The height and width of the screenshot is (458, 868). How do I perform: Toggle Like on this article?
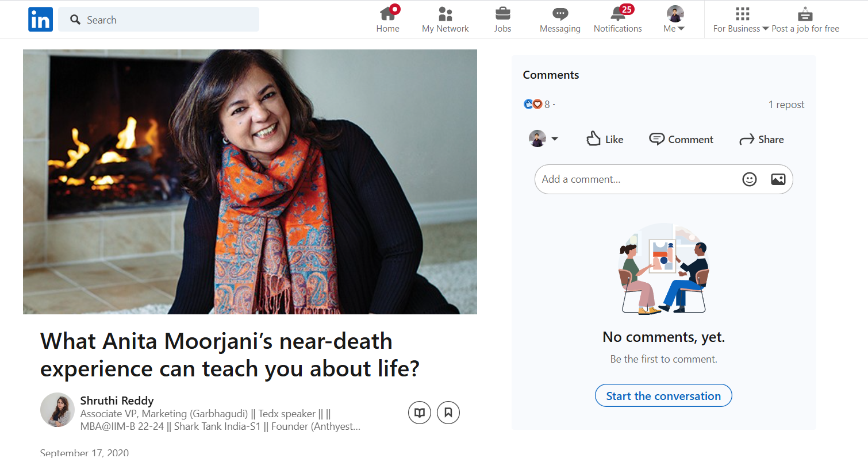604,139
